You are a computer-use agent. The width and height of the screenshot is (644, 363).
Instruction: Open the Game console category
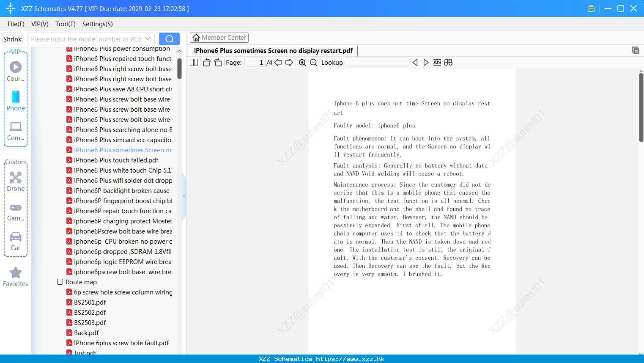(16, 212)
